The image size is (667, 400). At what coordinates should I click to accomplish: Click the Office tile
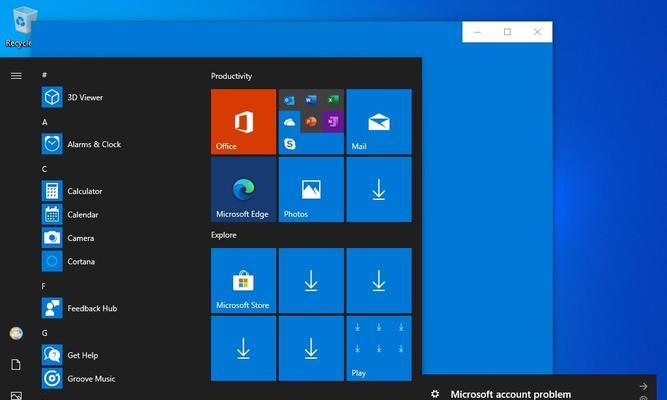[243, 122]
